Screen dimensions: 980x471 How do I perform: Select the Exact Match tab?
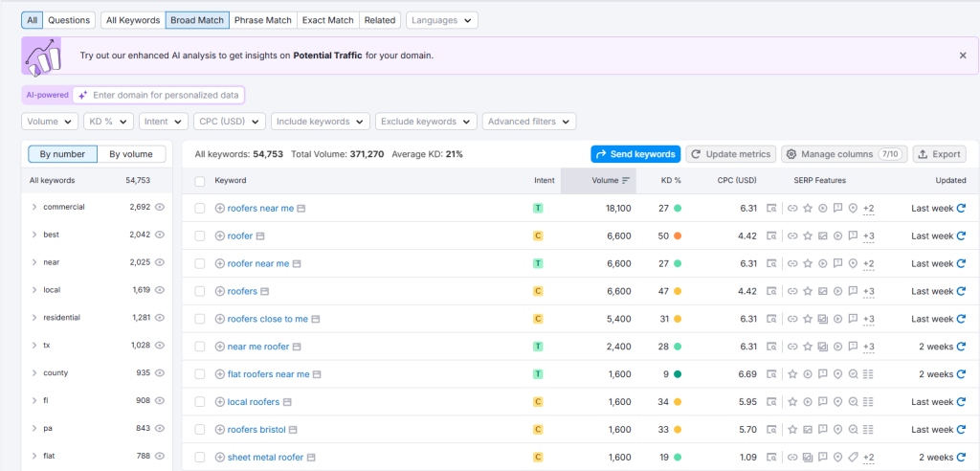pyautogui.click(x=328, y=20)
